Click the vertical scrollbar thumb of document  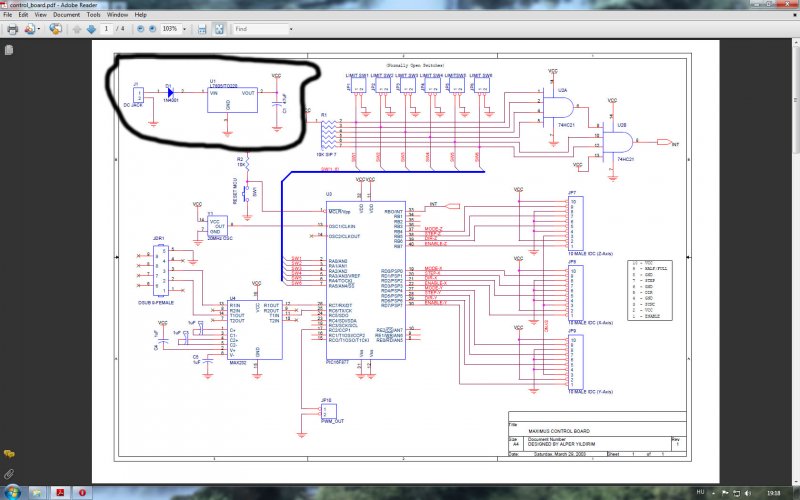point(795,99)
